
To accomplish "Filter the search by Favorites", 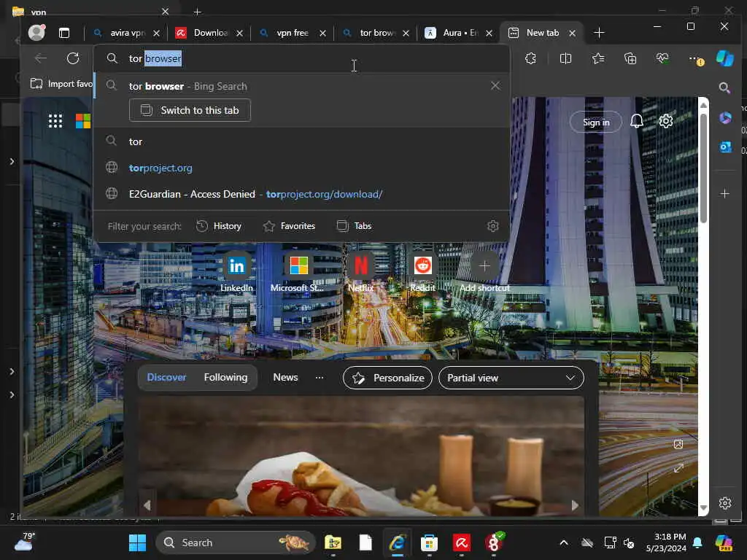I will click(289, 226).
